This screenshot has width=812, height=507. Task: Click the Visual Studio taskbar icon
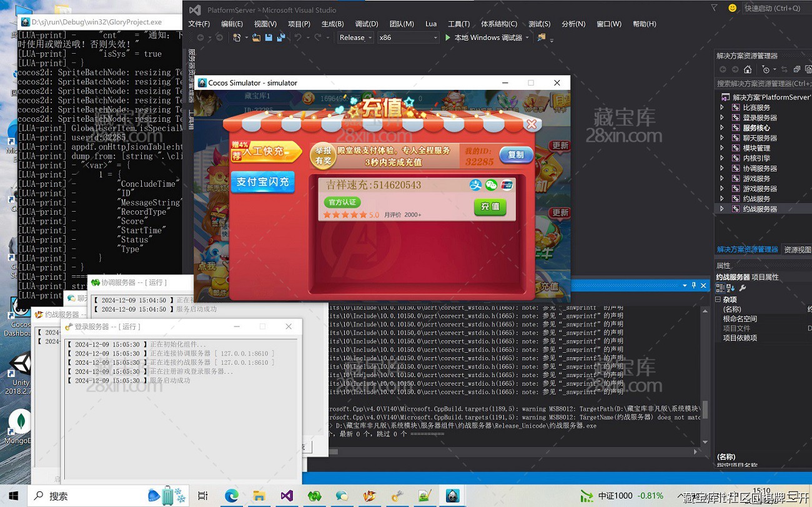pos(287,496)
